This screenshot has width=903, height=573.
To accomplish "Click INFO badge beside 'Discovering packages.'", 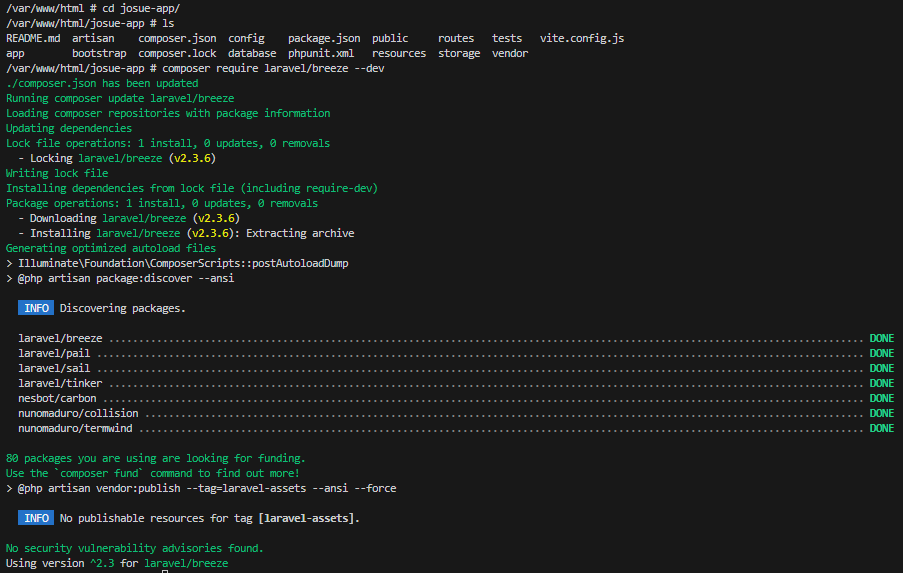I will (x=36, y=308).
